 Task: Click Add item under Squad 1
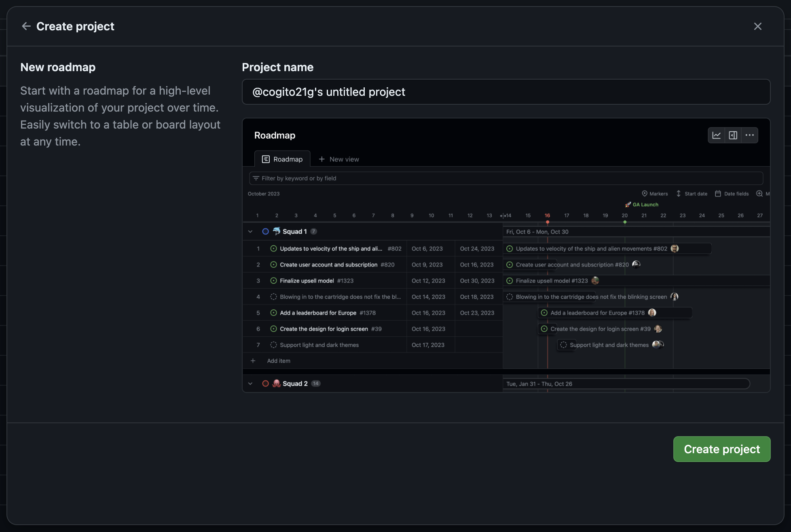point(279,361)
